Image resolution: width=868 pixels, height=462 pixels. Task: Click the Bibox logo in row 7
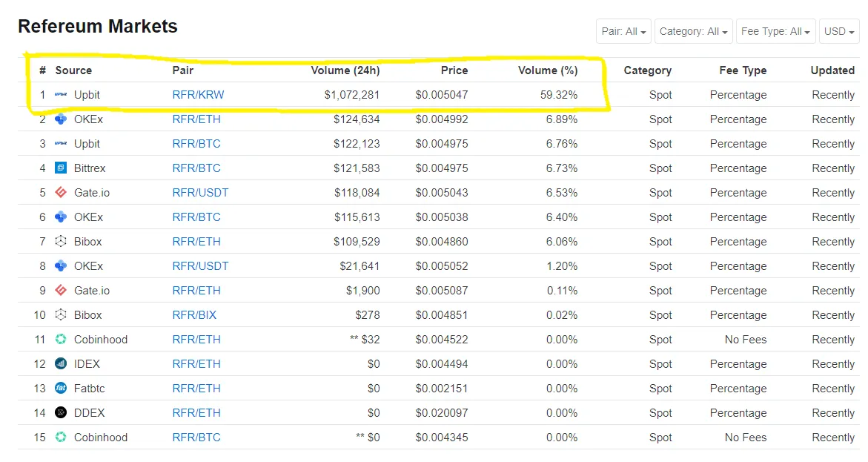(61, 242)
